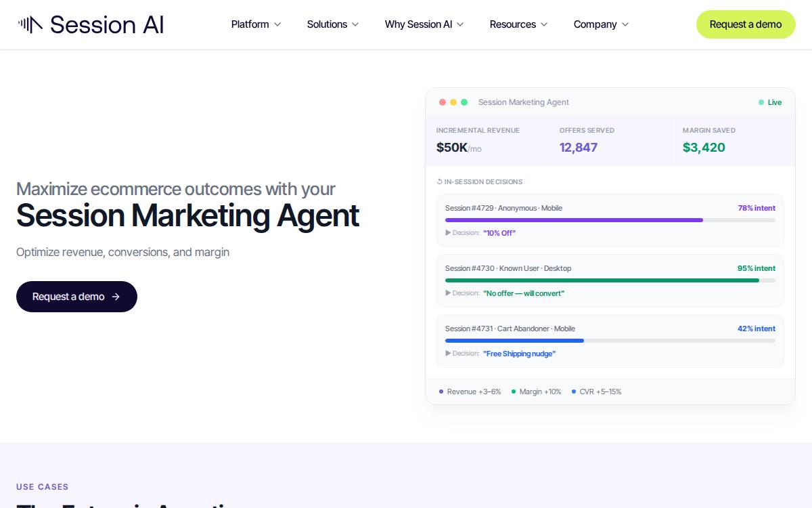Expand the Platform menu chevron
The height and width of the screenshot is (508, 812).
[x=277, y=24]
